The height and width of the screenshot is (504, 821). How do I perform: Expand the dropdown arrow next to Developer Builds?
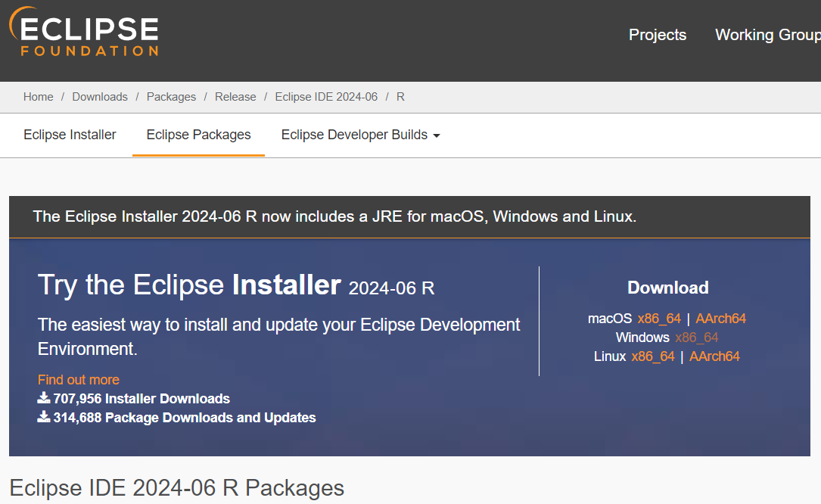click(436, 134)
